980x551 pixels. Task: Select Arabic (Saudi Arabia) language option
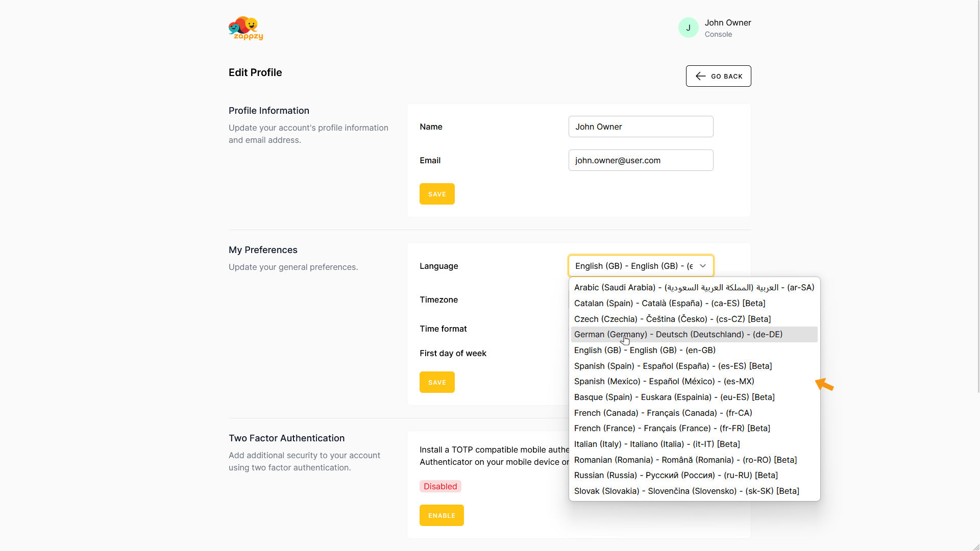coord(694,288)
